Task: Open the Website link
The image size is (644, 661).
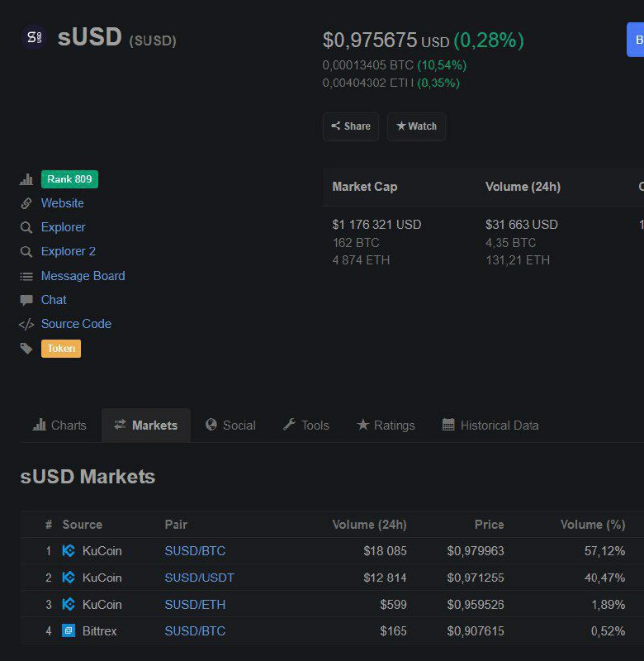Action: (63, 203)
